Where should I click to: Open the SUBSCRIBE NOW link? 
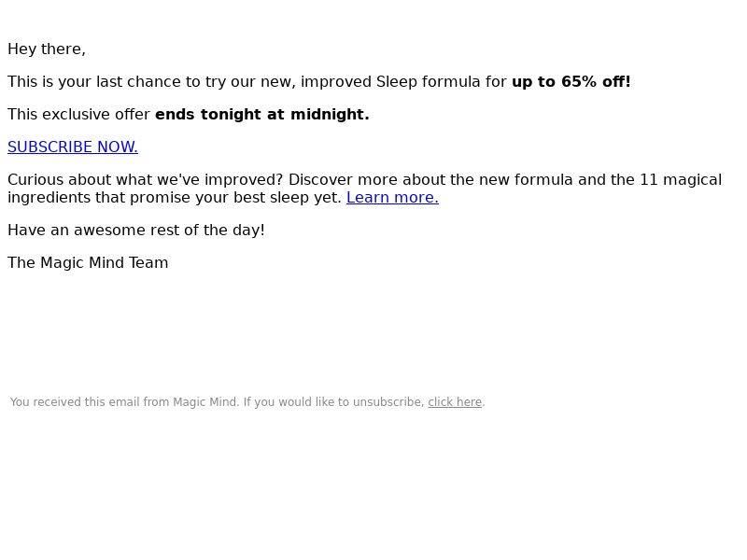click(x=73, y=147)
